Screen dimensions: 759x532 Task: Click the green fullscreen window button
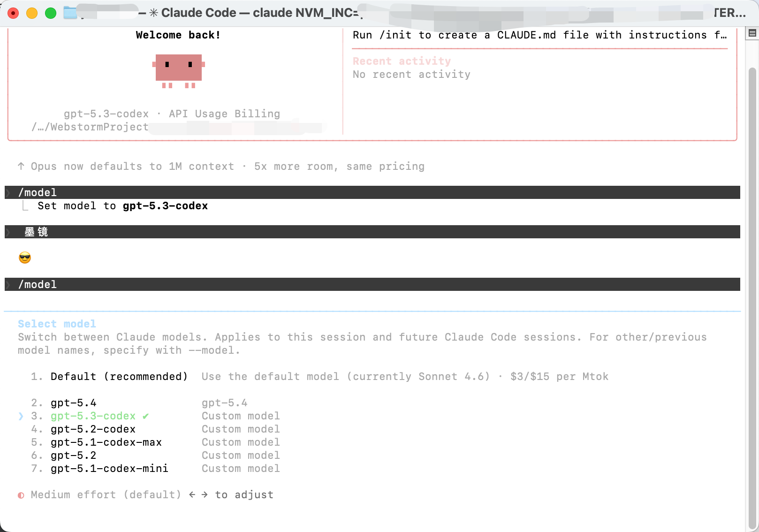click(x=51, y=13)
